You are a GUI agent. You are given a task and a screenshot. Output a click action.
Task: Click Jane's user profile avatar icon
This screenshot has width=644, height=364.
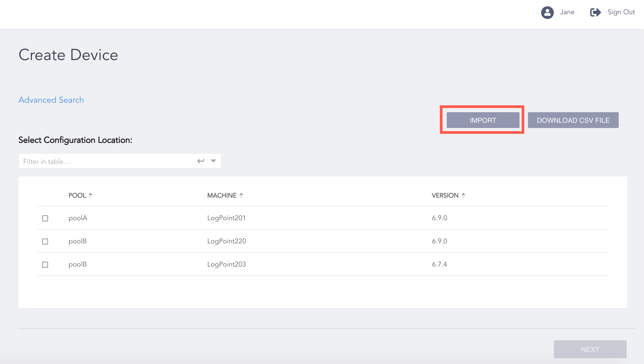[547, 12]
